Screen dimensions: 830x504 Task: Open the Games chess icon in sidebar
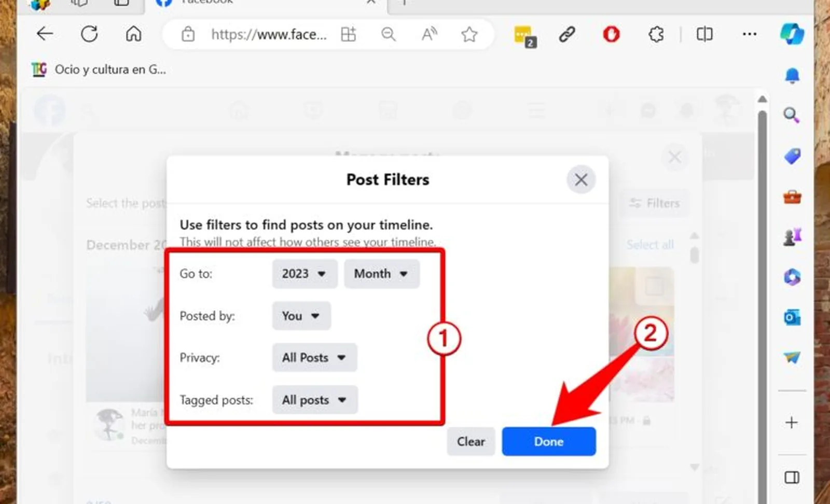pos(792,237)
